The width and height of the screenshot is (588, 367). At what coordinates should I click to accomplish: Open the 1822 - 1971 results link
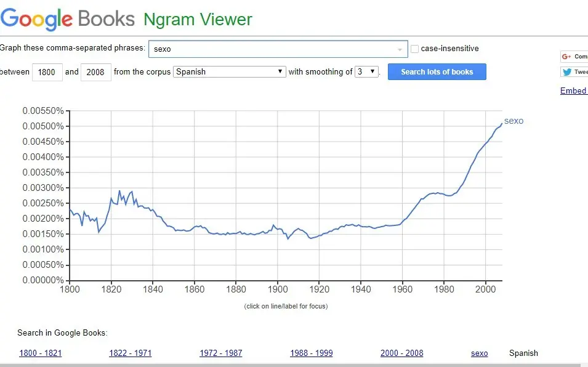(x=131, y=353)
